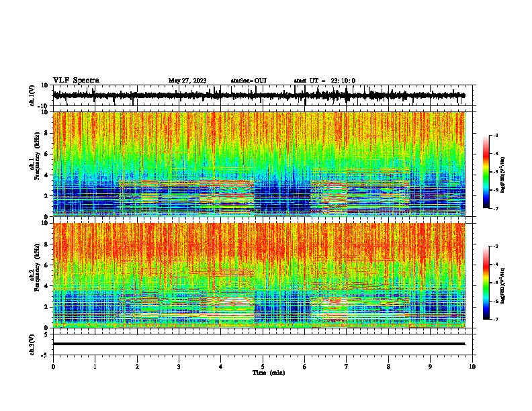Click the "station=OUI" header label
Viewport: 532px width, 411px height.
pos(249,81)
